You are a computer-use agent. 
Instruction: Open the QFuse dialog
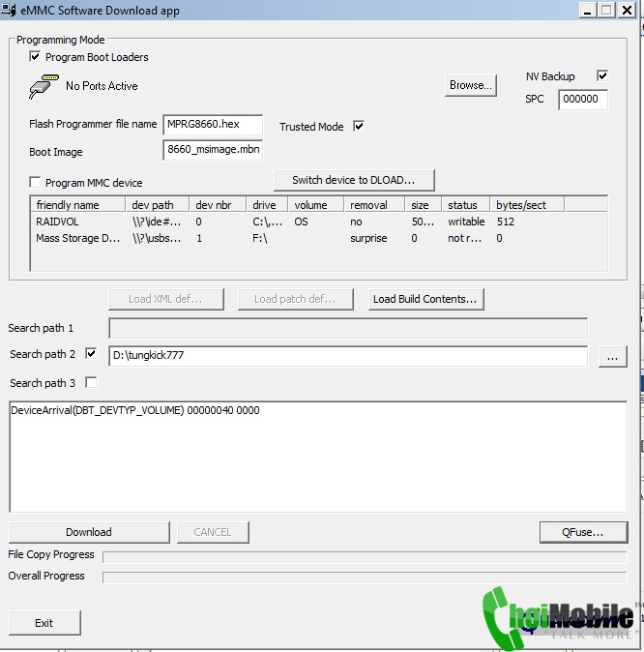pos(582,532)
